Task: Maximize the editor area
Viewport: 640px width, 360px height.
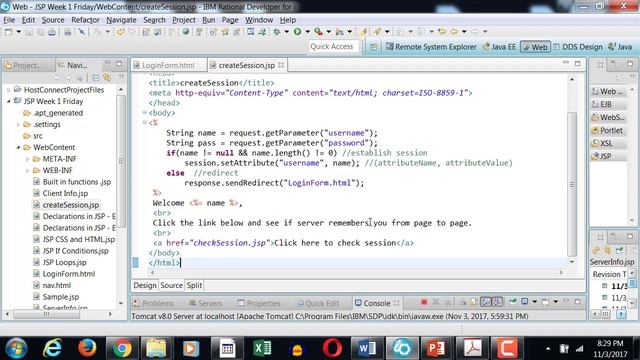Action: tap(577, 63)
